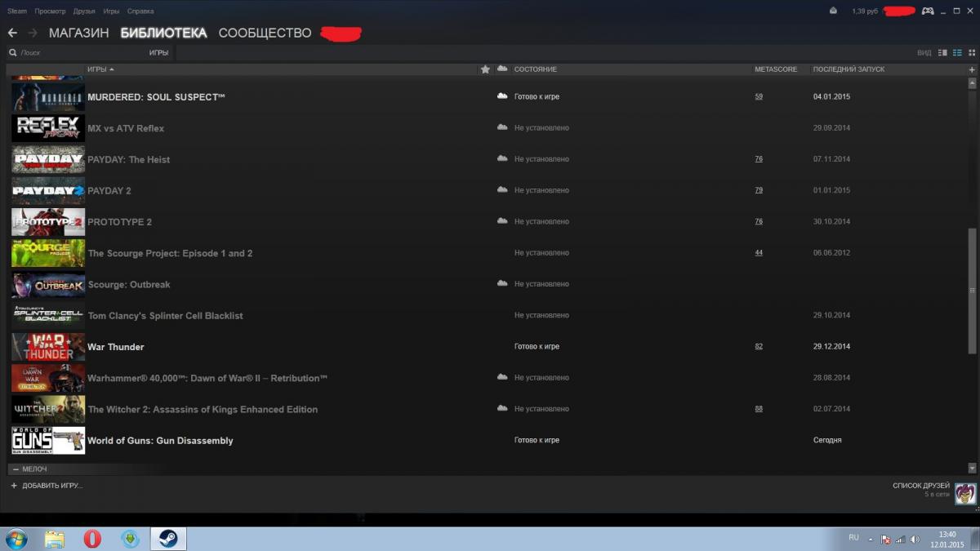980x551 pixels.
Task: Open Metascore 88 link for The Witcher 2
Action: pyautogui.click(x=759, y=409)
